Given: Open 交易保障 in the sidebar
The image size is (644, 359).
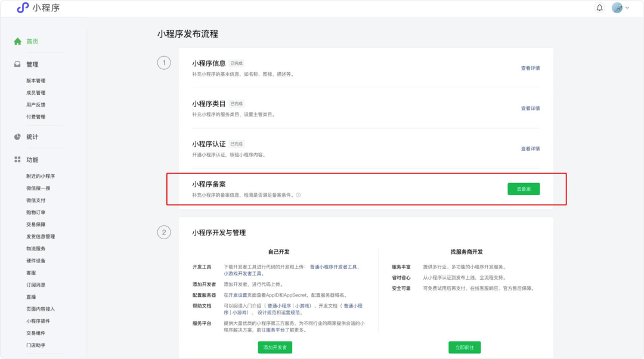Looking at the screenshot, I should point(36,224).
